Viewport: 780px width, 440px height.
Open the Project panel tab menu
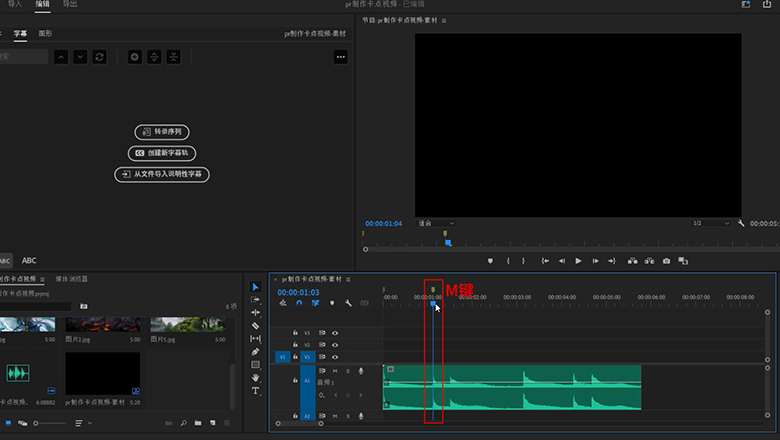[x=42, y=279]
